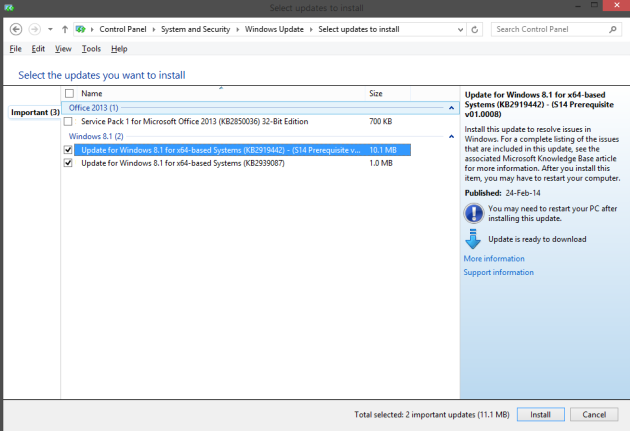Uncheck the KB2919442 update checkbox

[x=68, y=150]
